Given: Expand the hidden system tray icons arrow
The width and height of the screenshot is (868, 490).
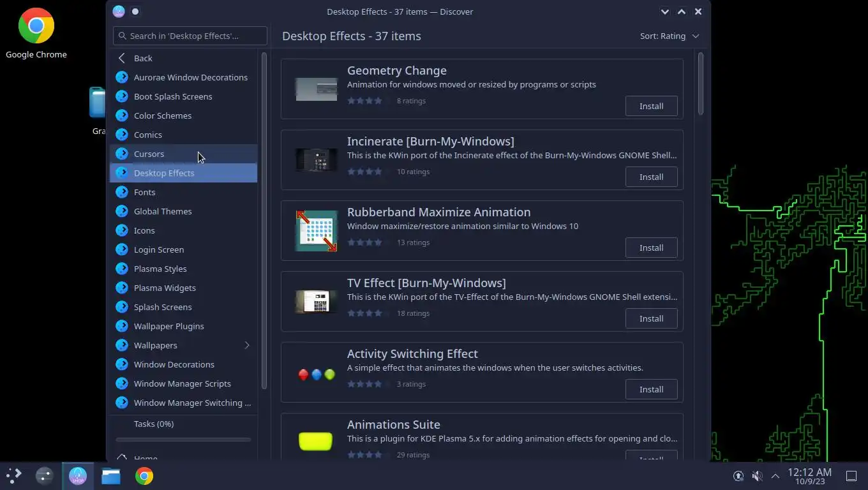Looking at the screenshot, I should tap(775, 476).
